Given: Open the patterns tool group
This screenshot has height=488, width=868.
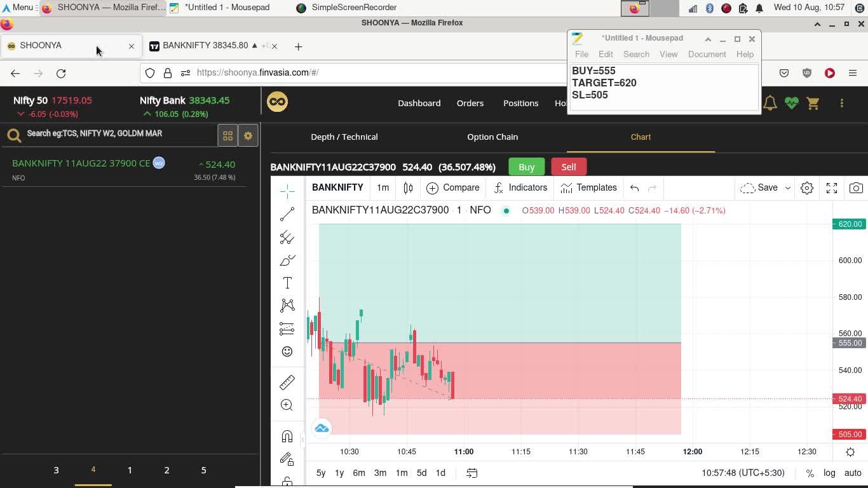Looking at the screenshot, I should [287, 306].
